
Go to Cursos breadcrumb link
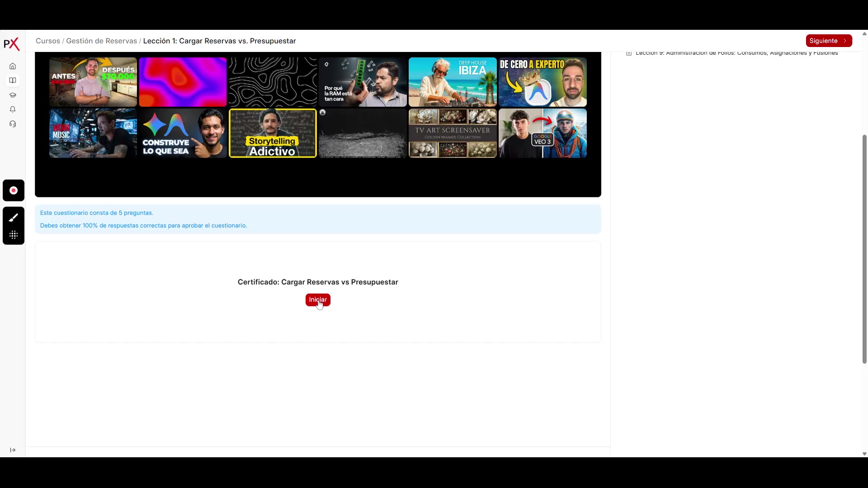click(x=48, y=41)
